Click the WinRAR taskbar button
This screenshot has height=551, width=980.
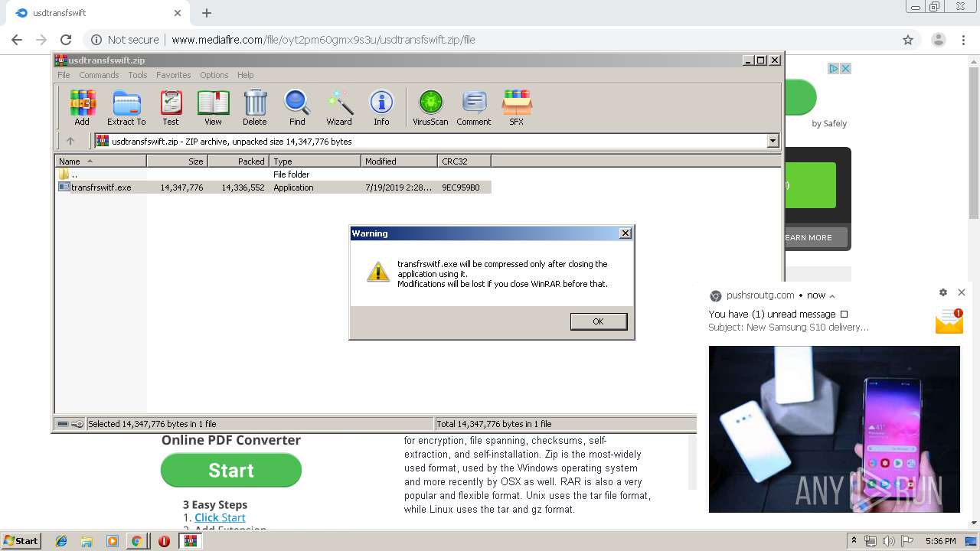(x=191, y=541)
